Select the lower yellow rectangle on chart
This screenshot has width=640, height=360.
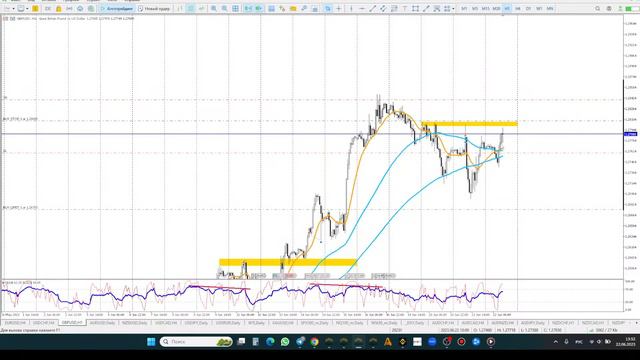(288, 262)
